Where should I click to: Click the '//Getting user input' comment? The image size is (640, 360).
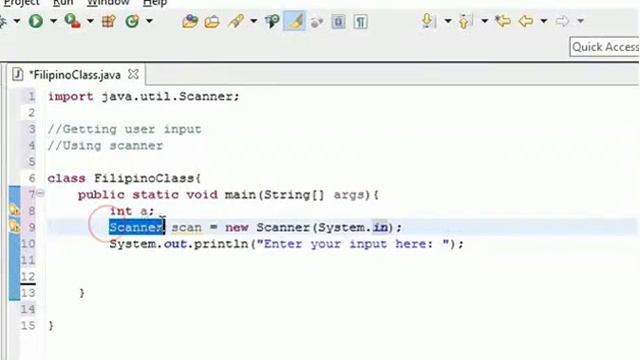(x=124, y=129)
